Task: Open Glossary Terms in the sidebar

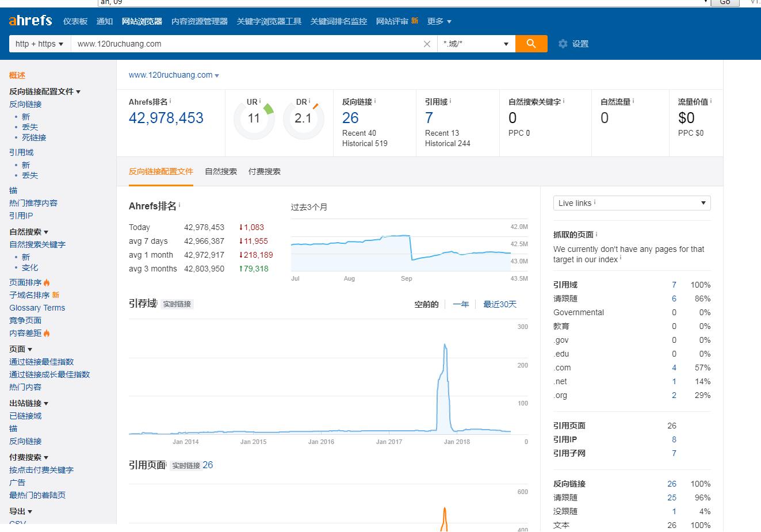Action: (37, 308)
